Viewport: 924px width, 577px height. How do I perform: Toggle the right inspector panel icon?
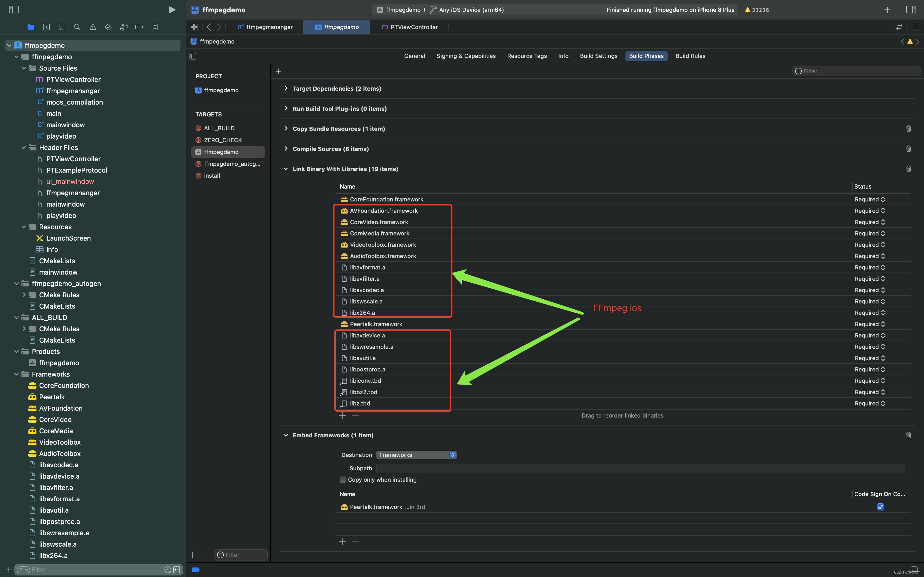(x=911, y=10)
